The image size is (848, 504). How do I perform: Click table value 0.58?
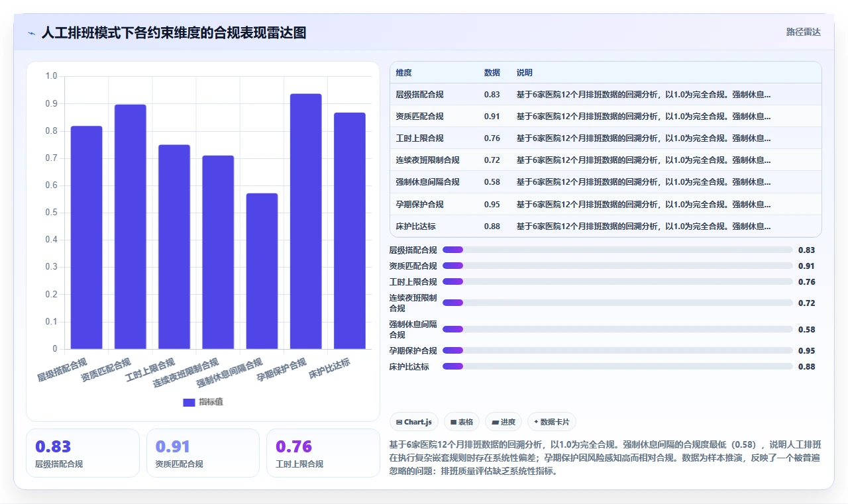click(492, 182)
